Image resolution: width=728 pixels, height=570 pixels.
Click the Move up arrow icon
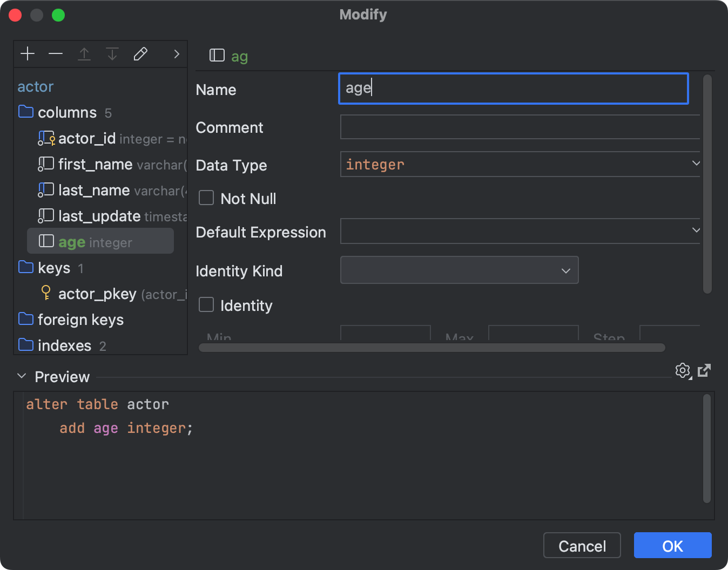click(84, 53)
